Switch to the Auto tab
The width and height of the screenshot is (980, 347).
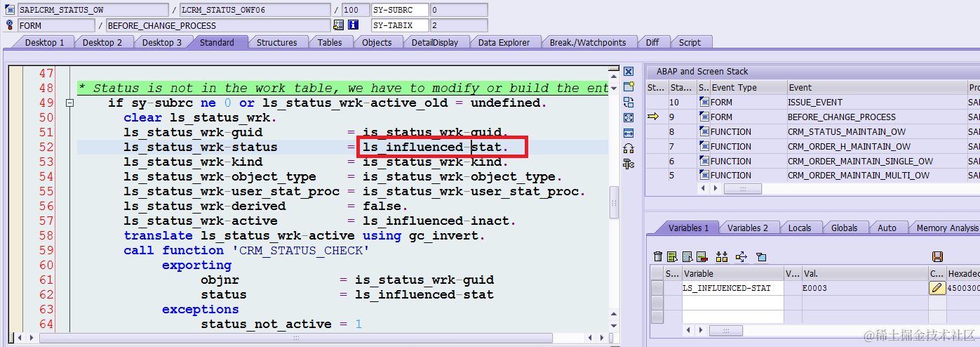click(x=887, y=228)
